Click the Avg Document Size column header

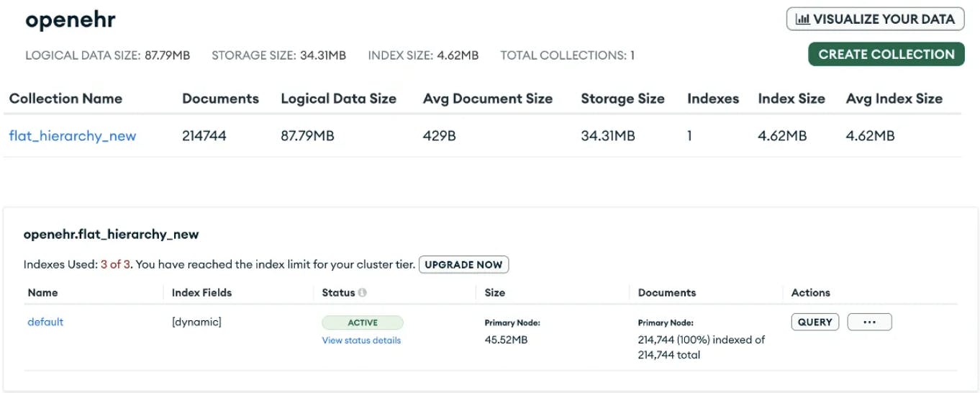(x=488, y=99)
